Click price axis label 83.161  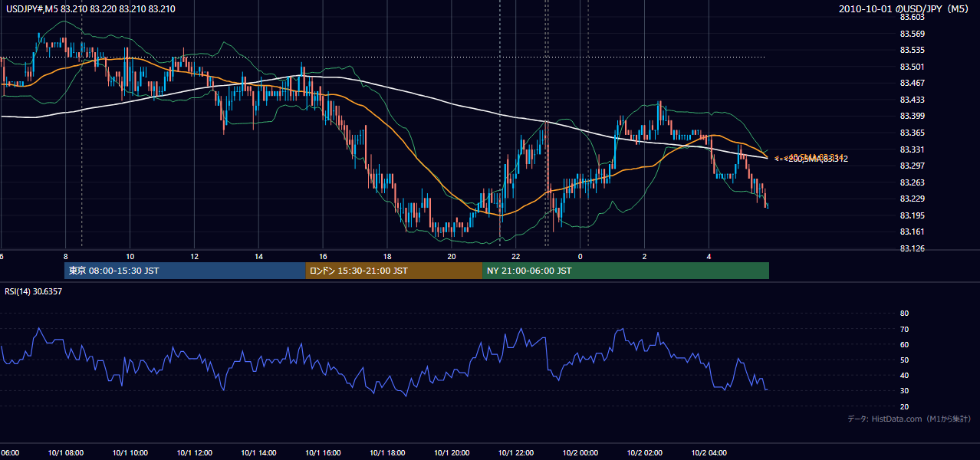(x=912, y=232)
